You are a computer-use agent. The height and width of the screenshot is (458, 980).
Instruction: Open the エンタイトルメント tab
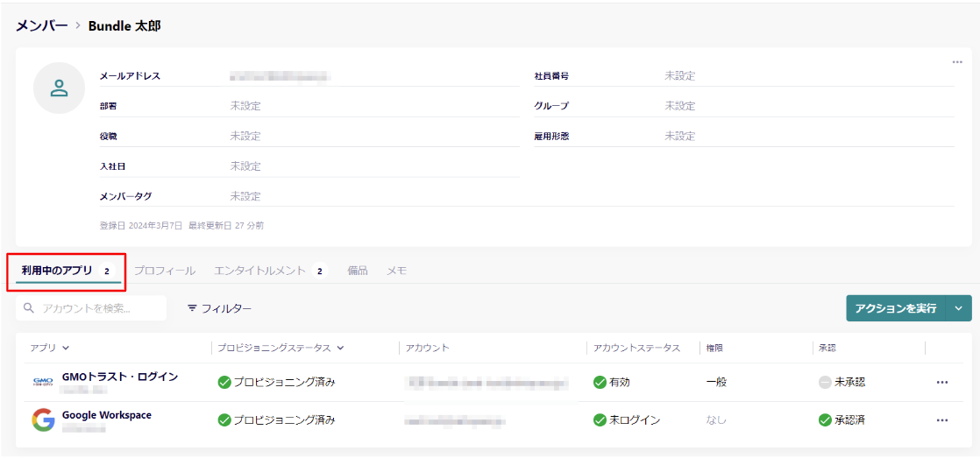click(259, 271)
